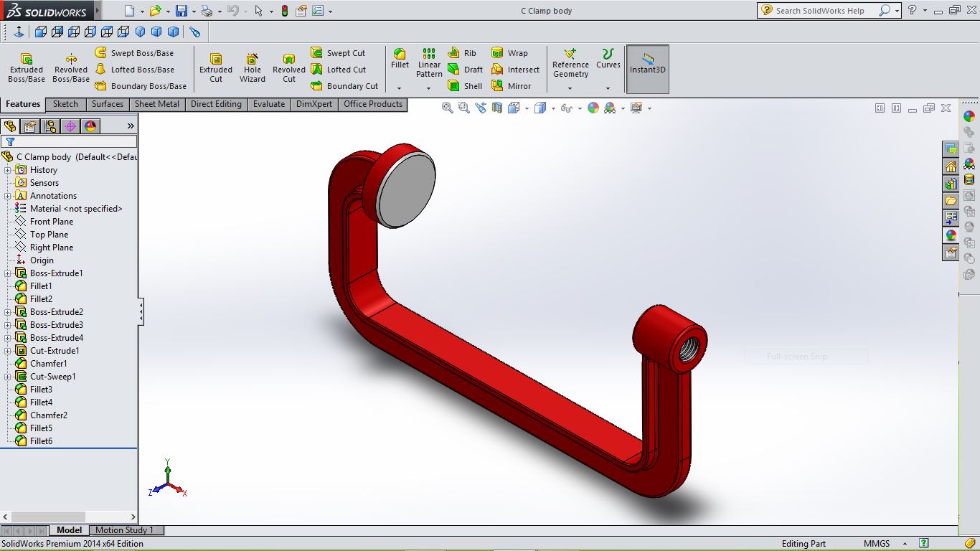Click the Zoom to Fit icon
Screen dimensions: 980x551
(x=447, y=108)
